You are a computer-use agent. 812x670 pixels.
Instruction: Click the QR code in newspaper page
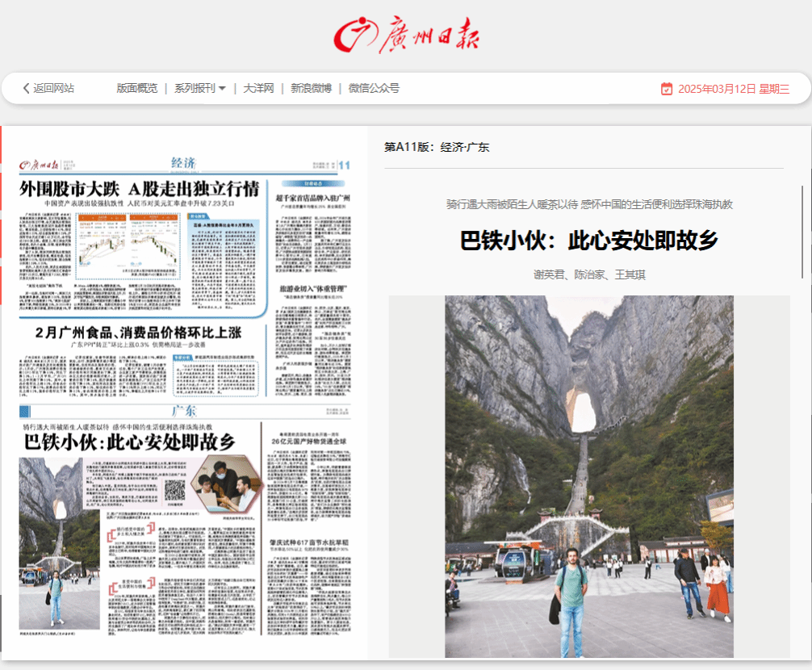pyautogui.click(x=174, y=490)
